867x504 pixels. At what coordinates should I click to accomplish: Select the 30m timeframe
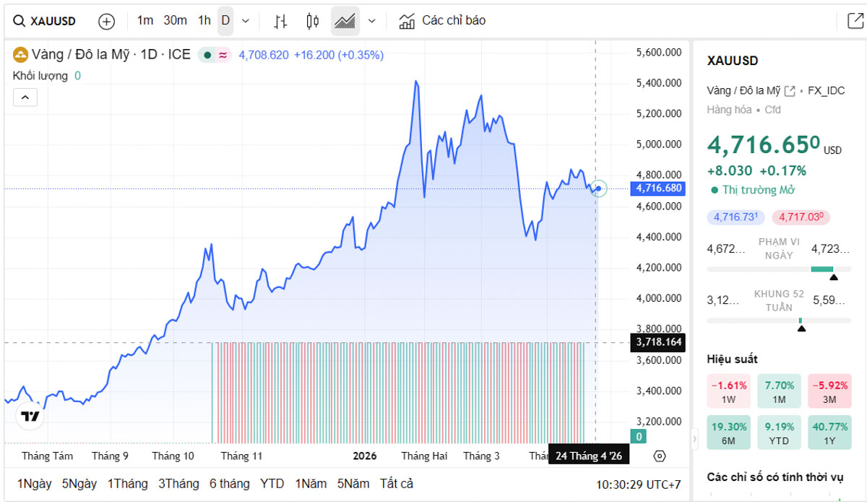point(175,21)
